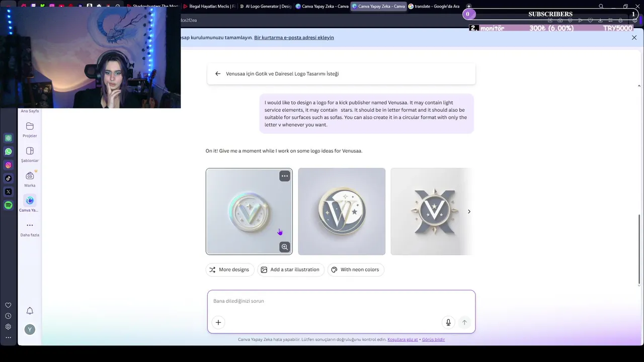Image resolution: width=644 pixels, height=362 pixels.
Task: Send the prompt with the up-arrow button
Action: (464, 322)
